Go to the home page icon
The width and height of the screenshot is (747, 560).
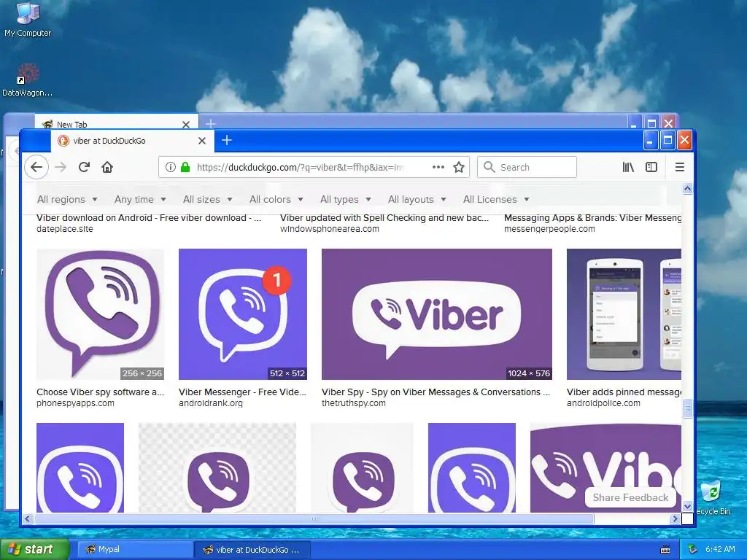[x=107, y=167]
